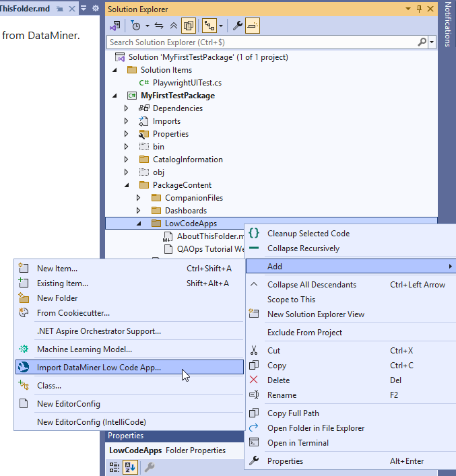Select PlaywrightUITest.cs file

(187, 83)
